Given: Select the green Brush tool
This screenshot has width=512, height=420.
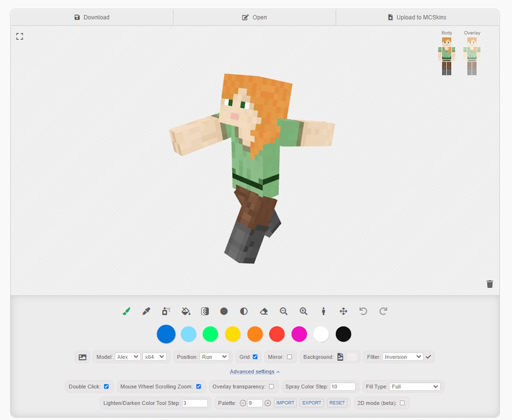Looking at the screenshot, I should tap(127, 311).
